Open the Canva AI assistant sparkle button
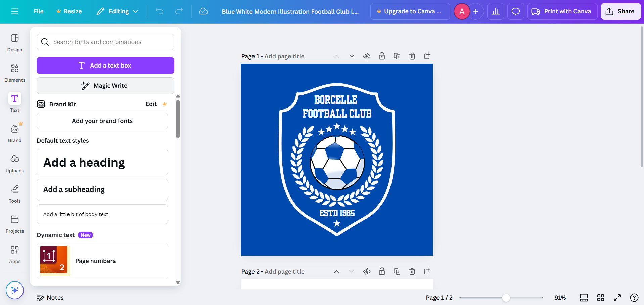 coord(14,290)
